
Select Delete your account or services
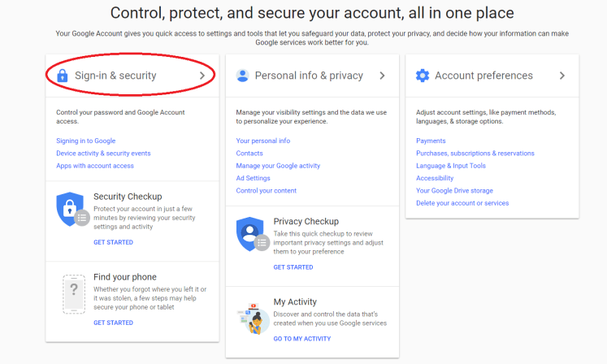click(x=462, y=203)
